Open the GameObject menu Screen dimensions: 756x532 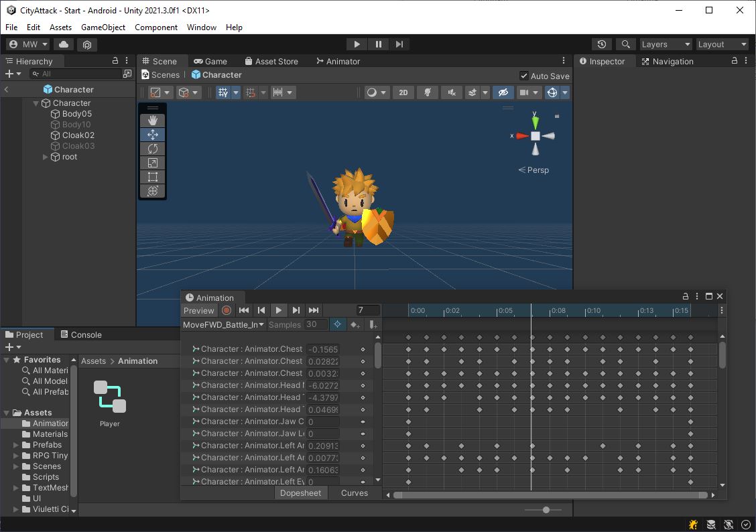tap(105, 27)
